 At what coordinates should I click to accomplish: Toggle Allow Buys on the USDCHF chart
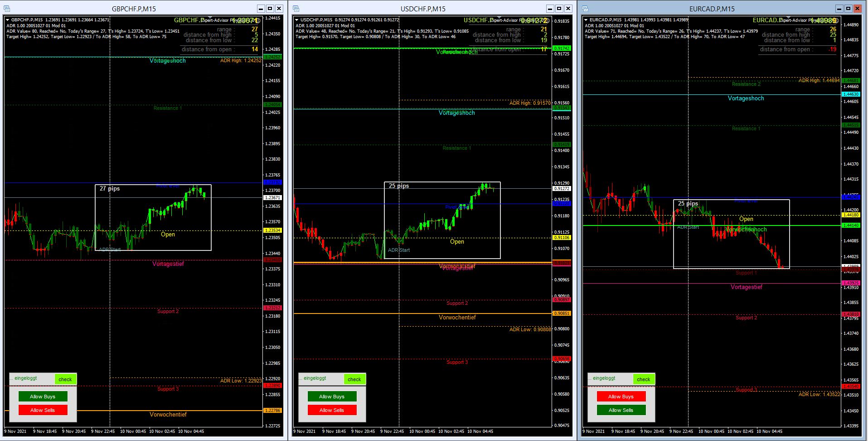332,397
